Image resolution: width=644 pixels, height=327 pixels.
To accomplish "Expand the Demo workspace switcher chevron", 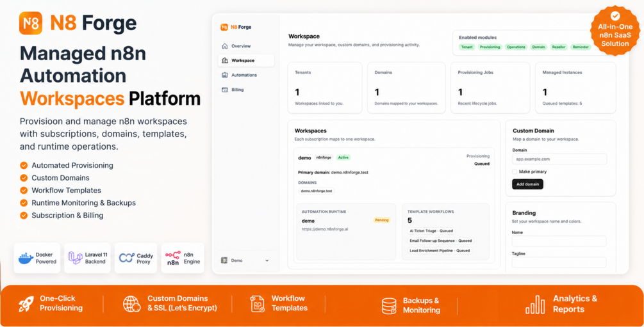I will tap(267, 260).
